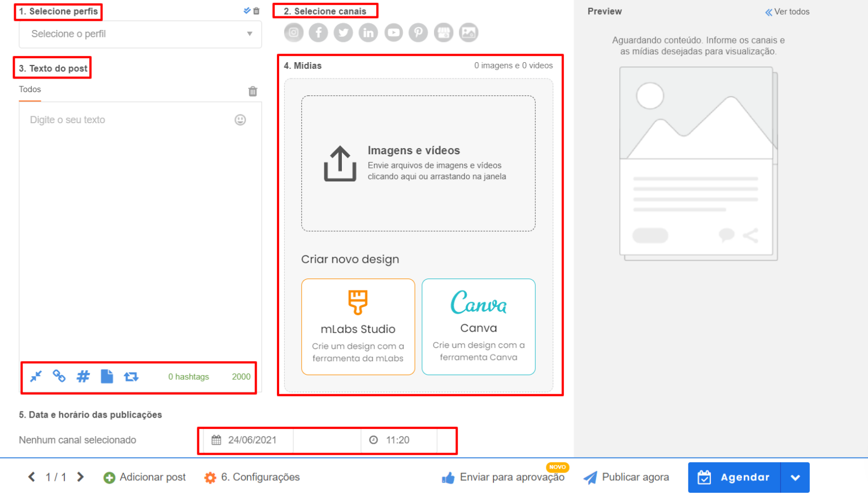Select the Instagram channel icon
Viewport: 868px width, 495px height.
[x=293, y=32]
